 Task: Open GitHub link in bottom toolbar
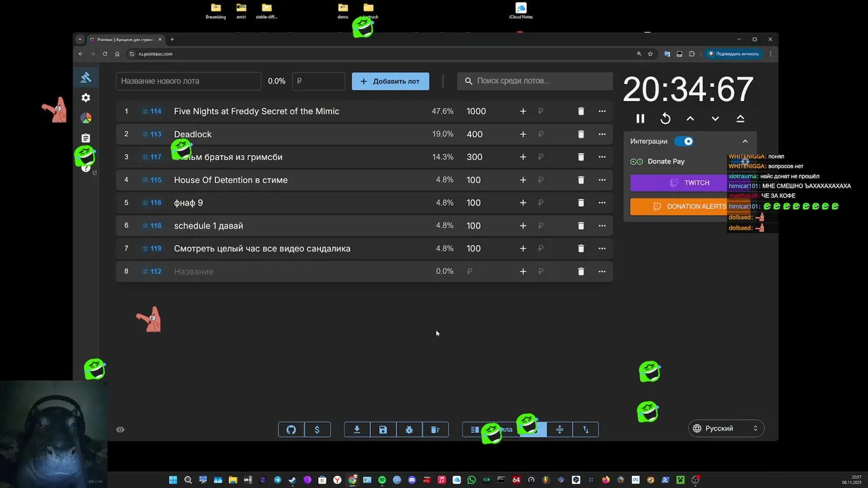click(292, 430)
